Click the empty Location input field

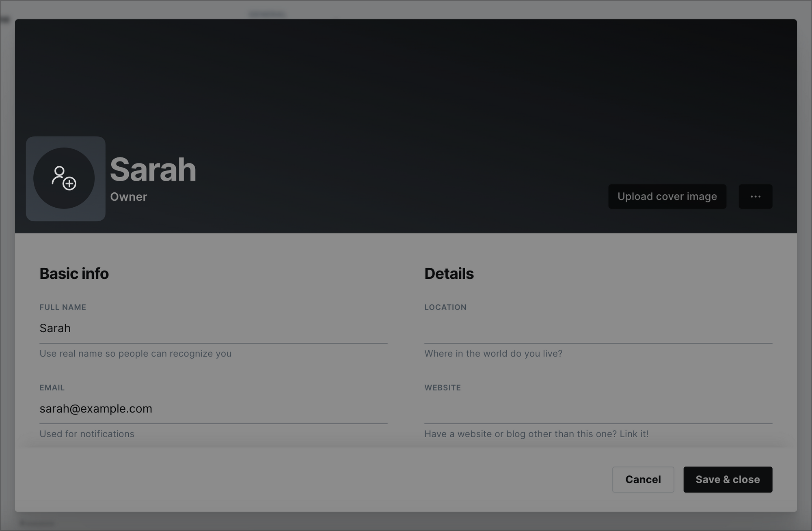point(598,328)
